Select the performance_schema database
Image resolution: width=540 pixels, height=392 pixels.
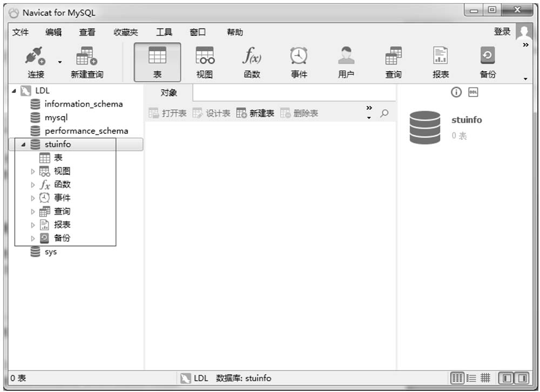(86, 131)
